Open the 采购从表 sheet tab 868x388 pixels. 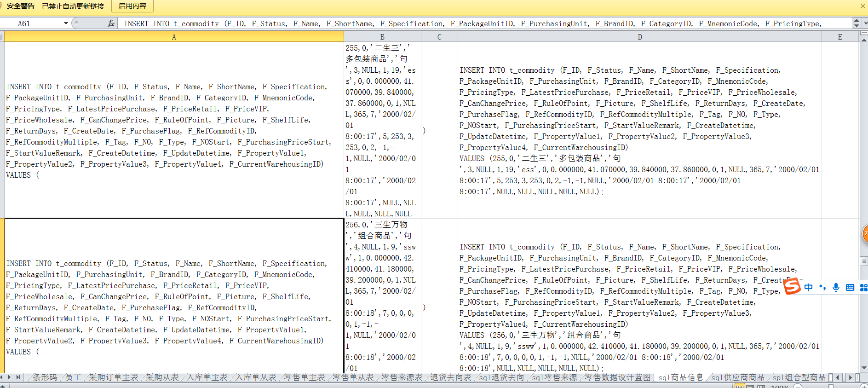click(x=162, y=377)
